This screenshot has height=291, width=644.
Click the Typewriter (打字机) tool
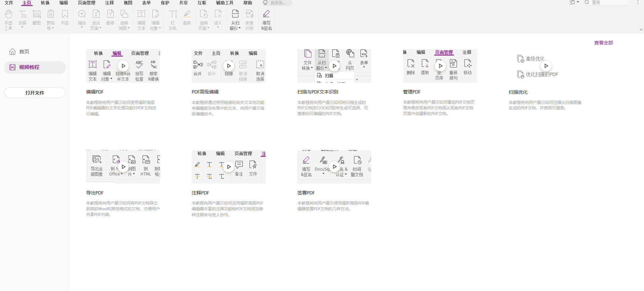point(173,20)
